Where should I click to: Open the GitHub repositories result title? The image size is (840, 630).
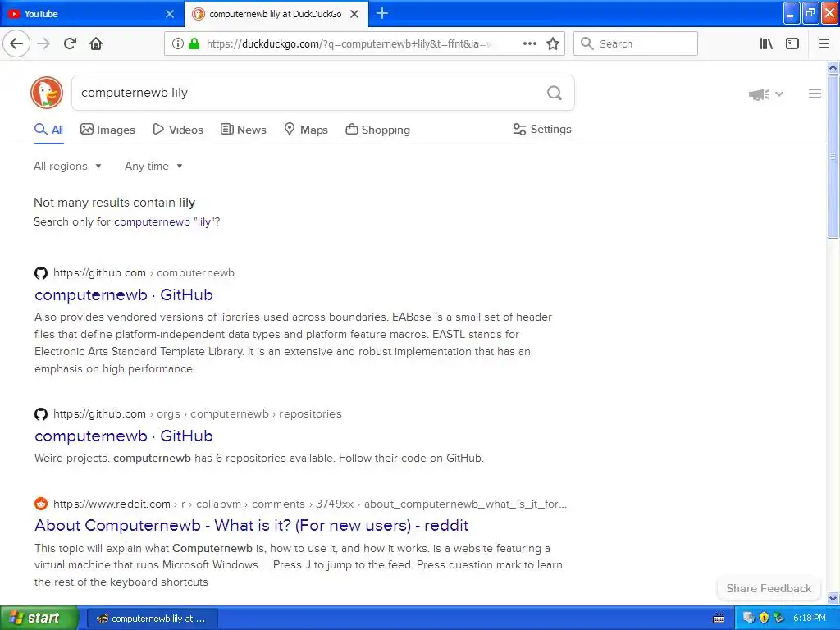point(124,436)
